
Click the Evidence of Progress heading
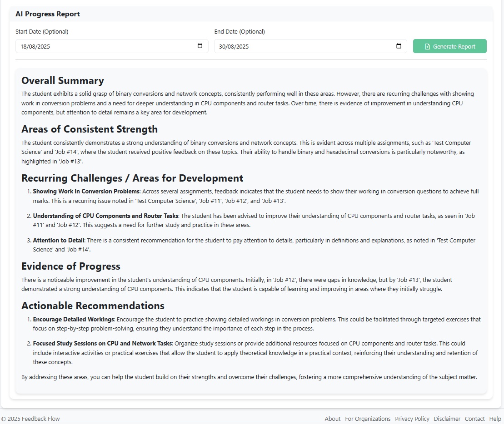click(71, 266)
